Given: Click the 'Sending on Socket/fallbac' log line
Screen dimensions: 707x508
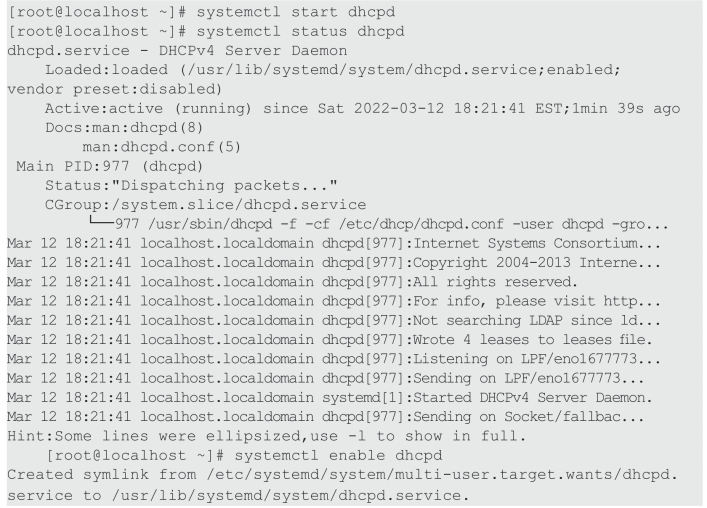Looking at the screenshot, I should coord(326,417).
